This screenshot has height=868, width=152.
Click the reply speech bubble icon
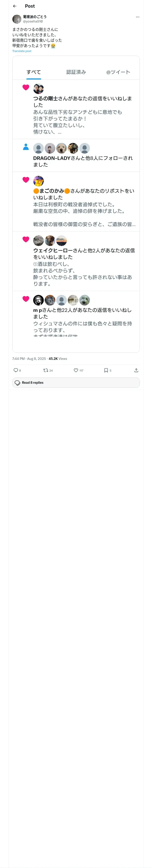pos(16,370)
